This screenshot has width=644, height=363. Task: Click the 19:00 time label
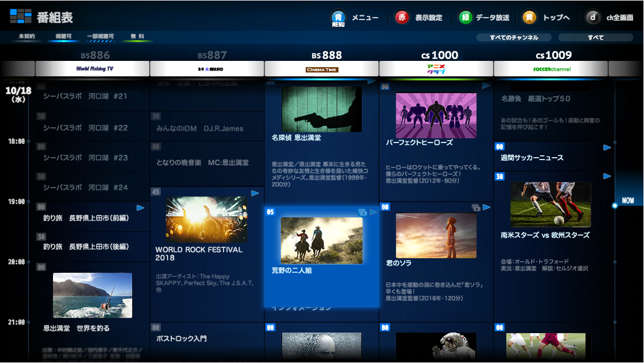[x=16, y=202]
